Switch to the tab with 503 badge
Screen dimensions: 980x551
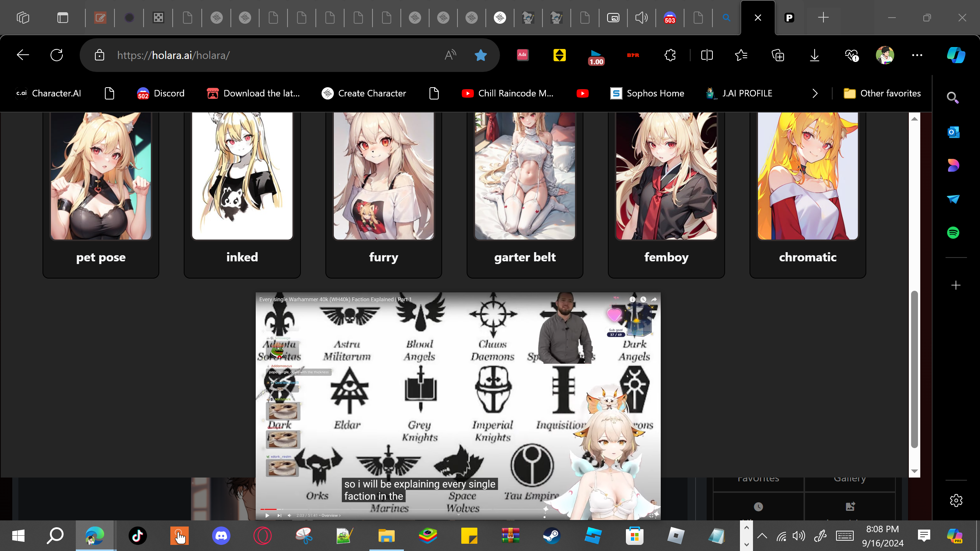pyautogui.click(x=670, y=18)
